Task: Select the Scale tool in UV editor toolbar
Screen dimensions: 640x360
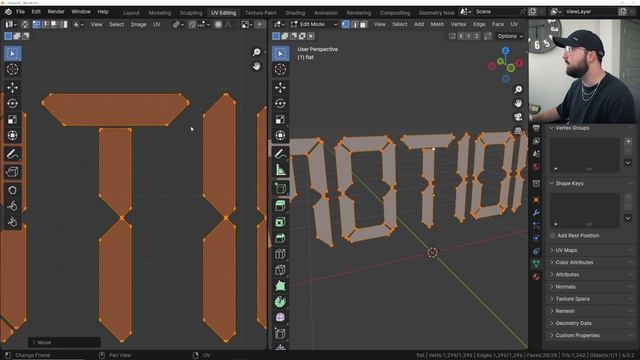Action: (x=12, y=119)
